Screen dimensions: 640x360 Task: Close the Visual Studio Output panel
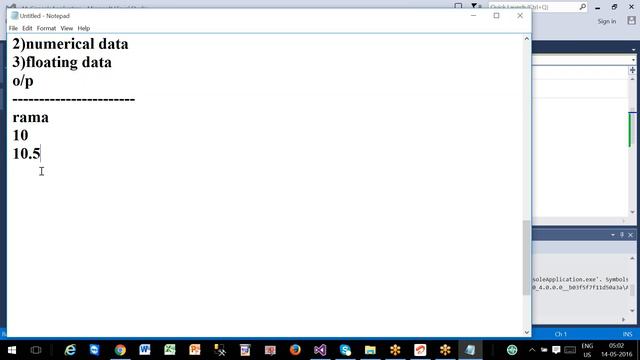(631, 235)
